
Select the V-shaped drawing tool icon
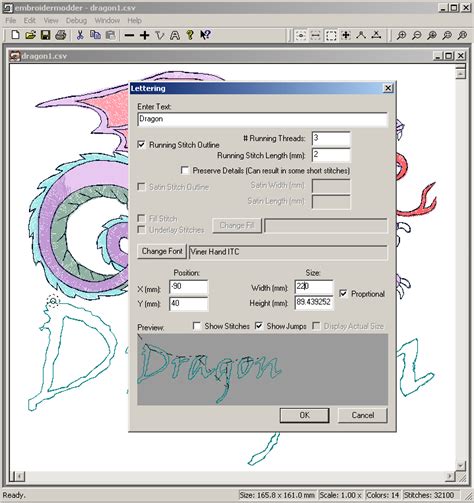pos(160,35)
